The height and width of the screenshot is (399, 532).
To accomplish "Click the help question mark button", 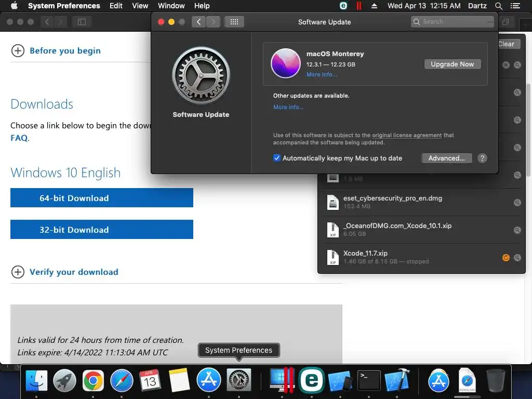I will (482, 158).
